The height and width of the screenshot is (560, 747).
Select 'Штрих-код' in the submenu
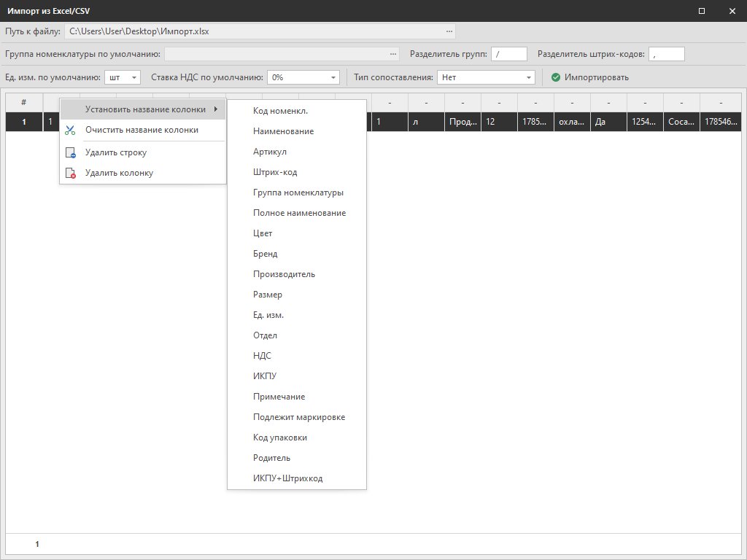[x=274, y=172]
